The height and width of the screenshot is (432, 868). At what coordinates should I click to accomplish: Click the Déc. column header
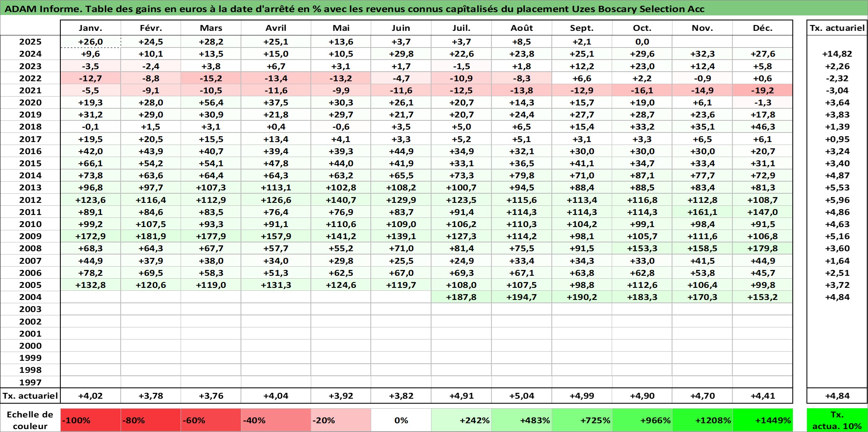click(763, 28)
